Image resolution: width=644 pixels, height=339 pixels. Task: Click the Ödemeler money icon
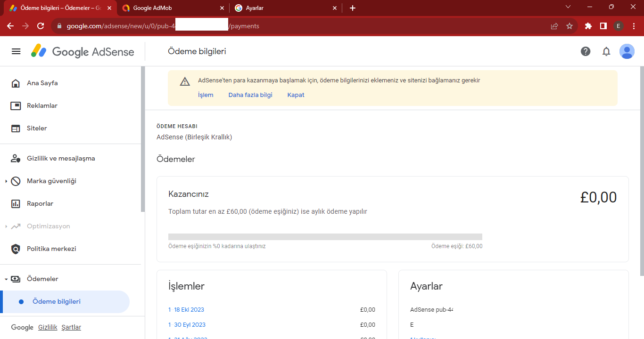coord(16,279)
